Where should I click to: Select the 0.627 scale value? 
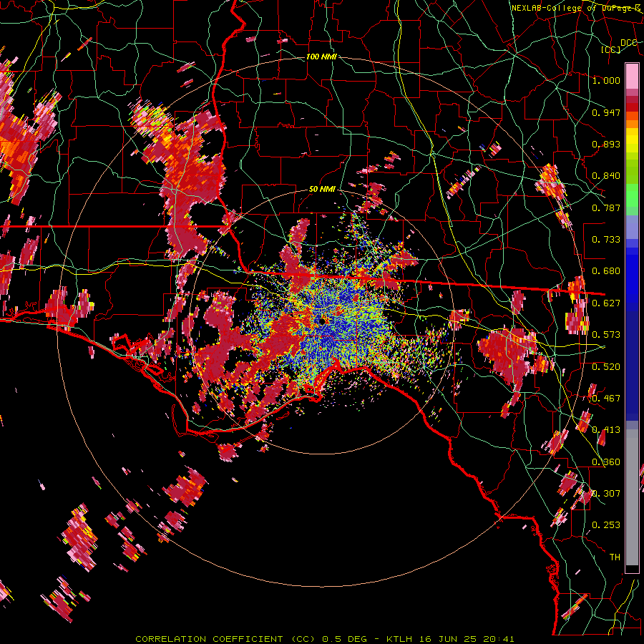(606, 303)
